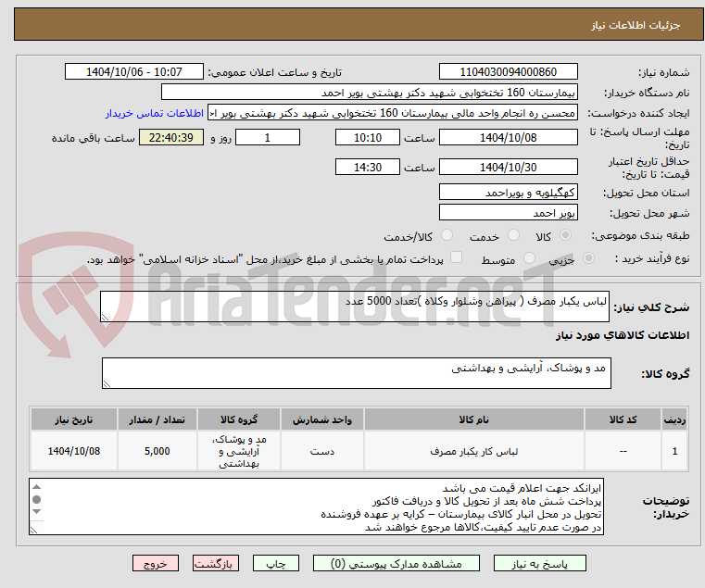Screen dimensions: 705x588
Task: Click the خروج exit button
Action: pos(156,563)
